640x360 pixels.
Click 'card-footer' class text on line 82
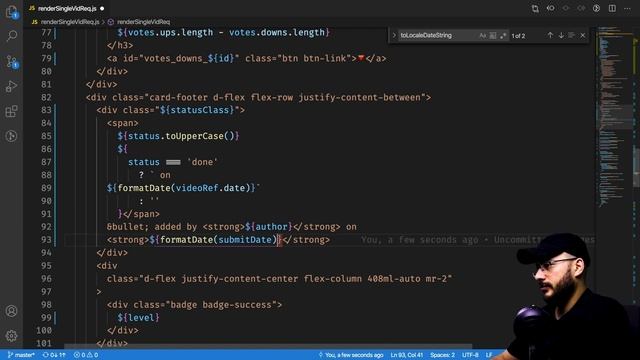pyautogui.click(x=178, y=97)
